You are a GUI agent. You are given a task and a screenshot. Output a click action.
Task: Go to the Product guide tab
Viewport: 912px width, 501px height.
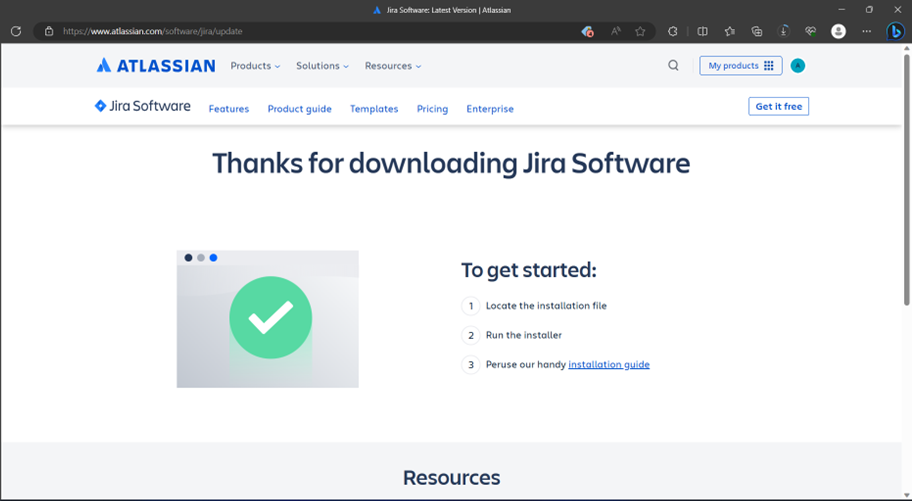point(300,109)
